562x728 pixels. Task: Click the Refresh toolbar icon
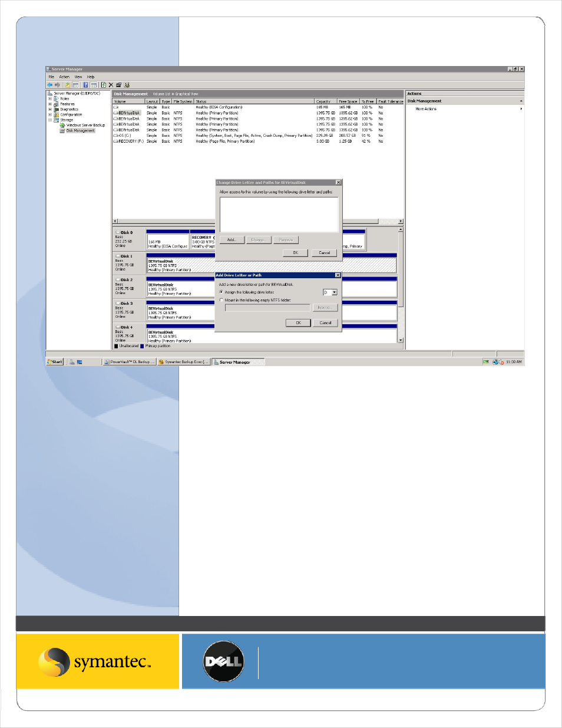click(x=104, y=85)
